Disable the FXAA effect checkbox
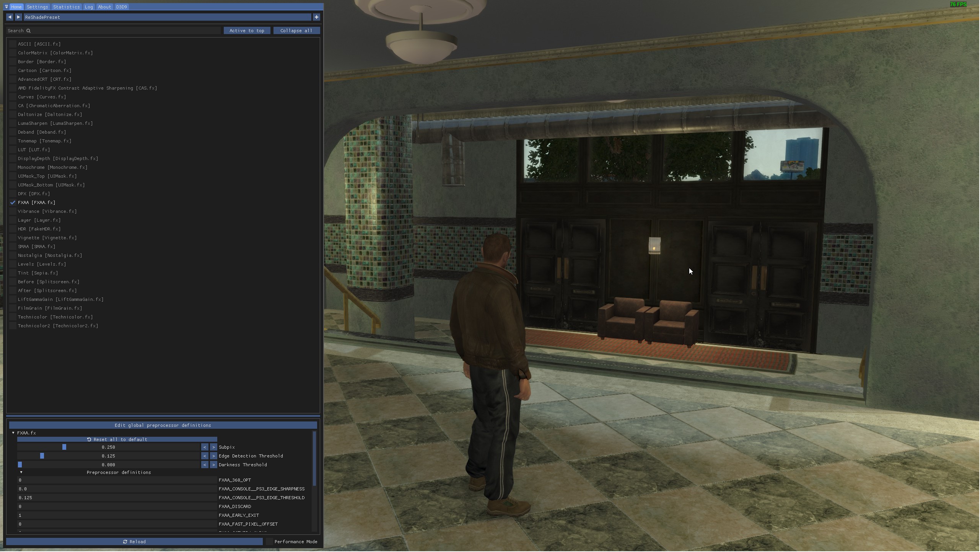 pyautogui.click(x=13, y=203)
